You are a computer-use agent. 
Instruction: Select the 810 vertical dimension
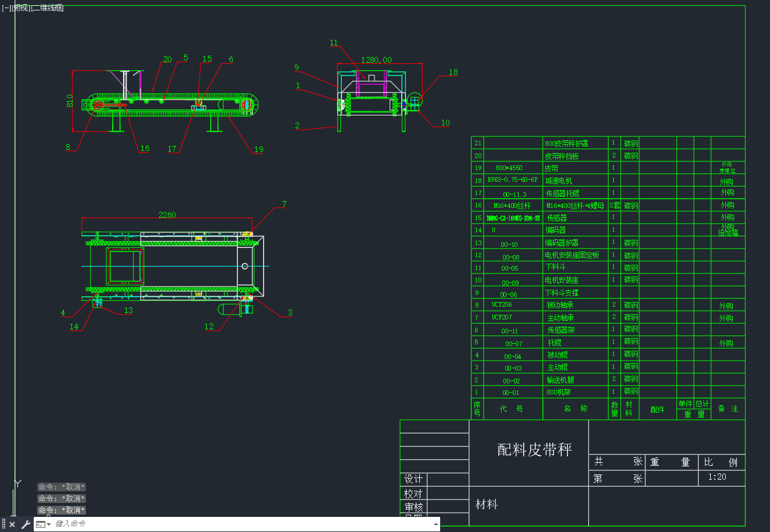70,100
